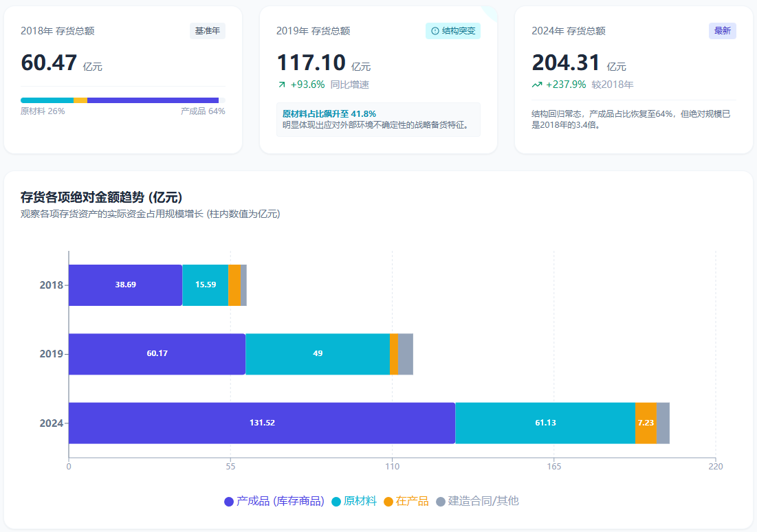
Task: Click the 2018 inventory composition progress bar
Action: point(122,100)
